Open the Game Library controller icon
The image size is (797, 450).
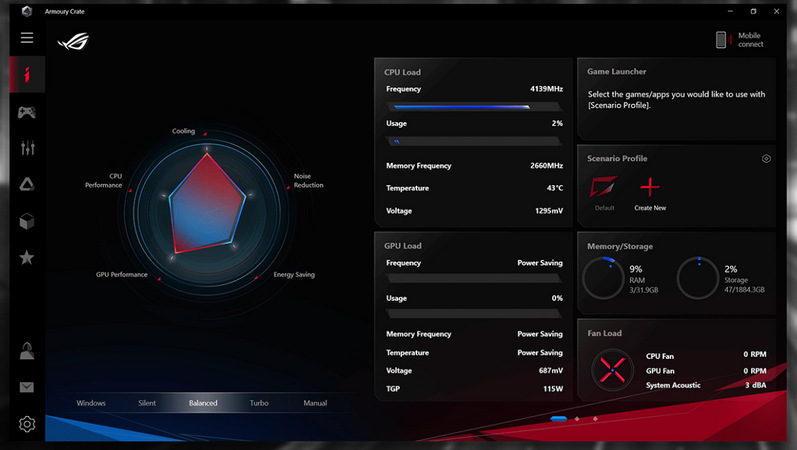(x=27, y=112)
